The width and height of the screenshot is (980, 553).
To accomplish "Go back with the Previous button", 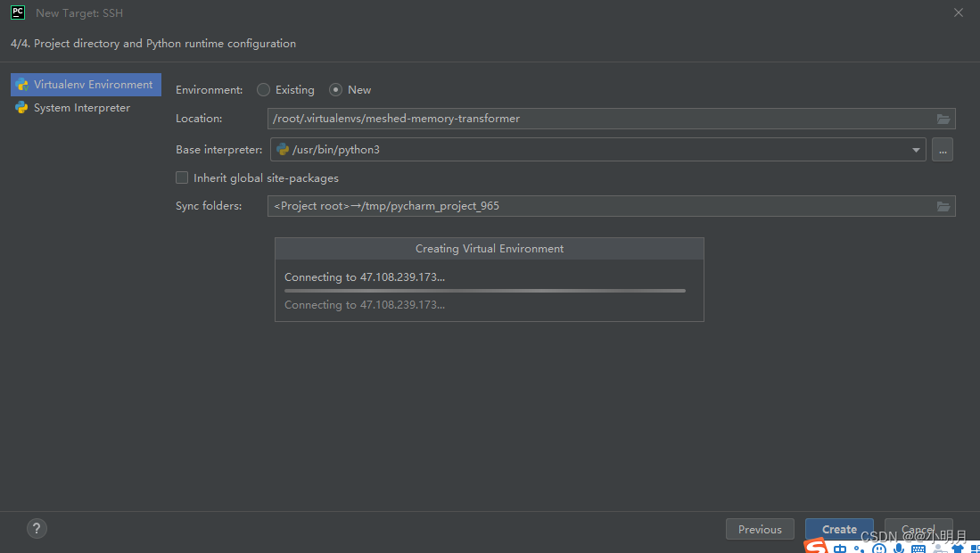I will click(x=760, y=529).
